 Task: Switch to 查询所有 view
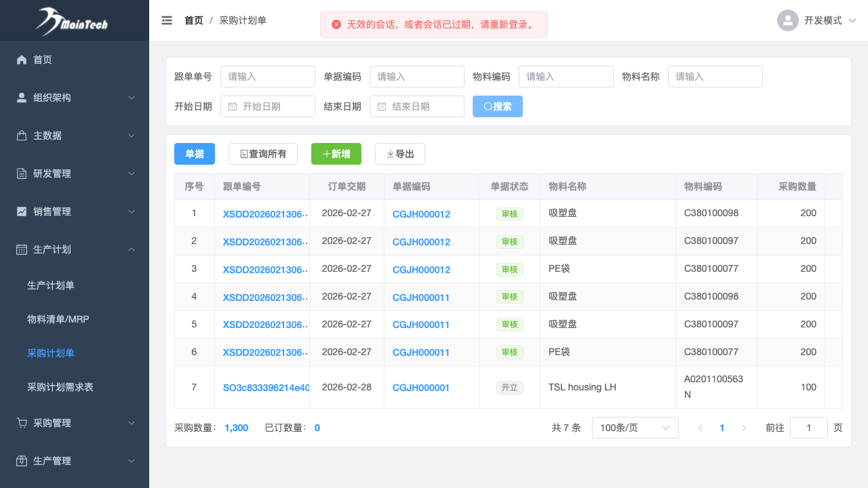(x=263, y=154)
